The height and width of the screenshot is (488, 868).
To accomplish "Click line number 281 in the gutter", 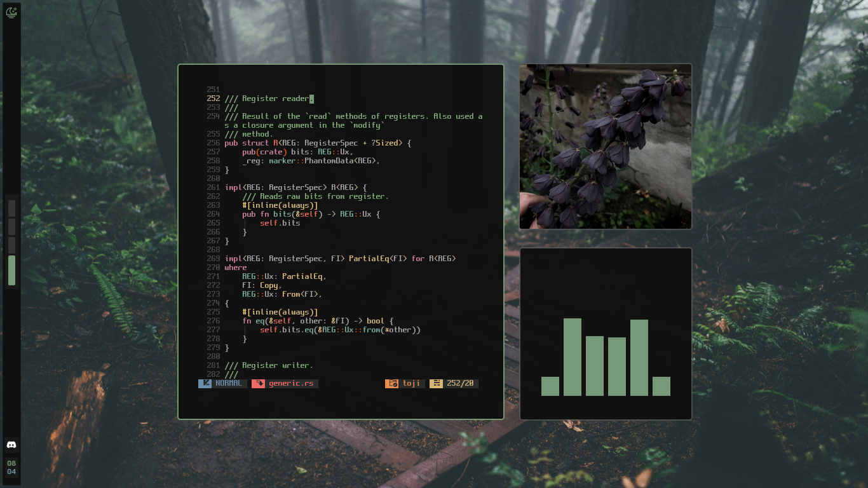I will pyautogui.click(x=213, y=365).
